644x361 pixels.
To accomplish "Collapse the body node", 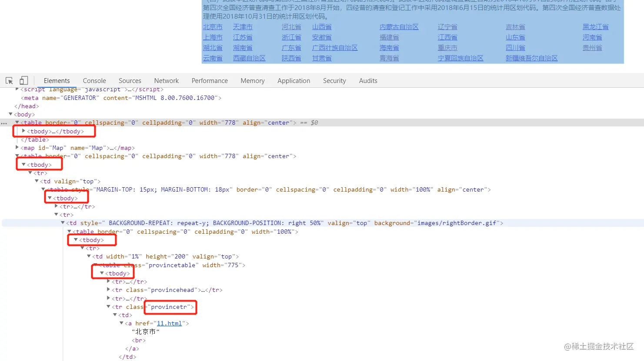I will [x=10, y=114].
